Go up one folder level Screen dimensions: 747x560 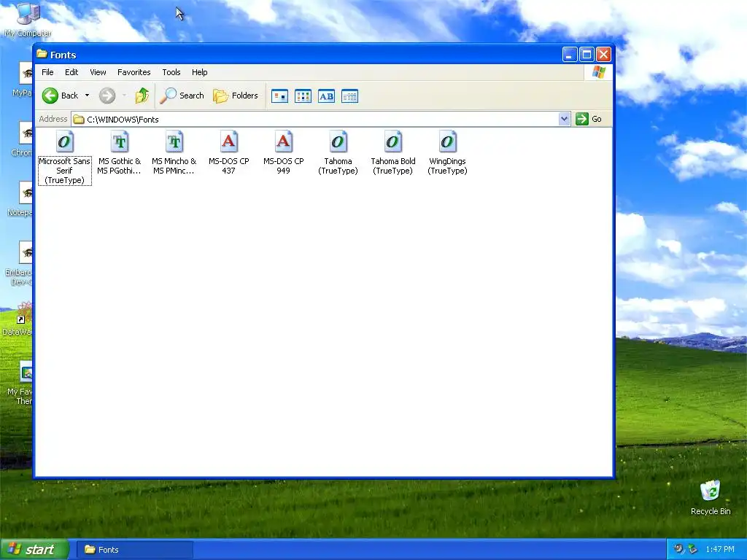pos(142,96)
